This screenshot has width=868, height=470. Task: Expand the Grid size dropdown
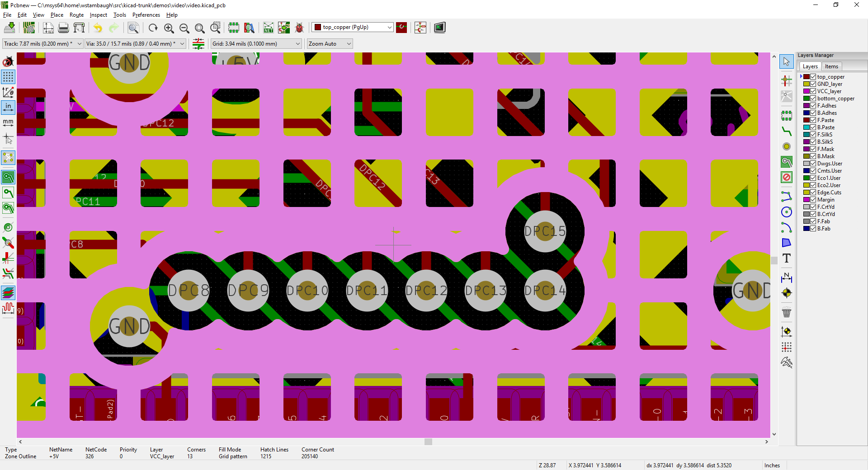(256, 44)
